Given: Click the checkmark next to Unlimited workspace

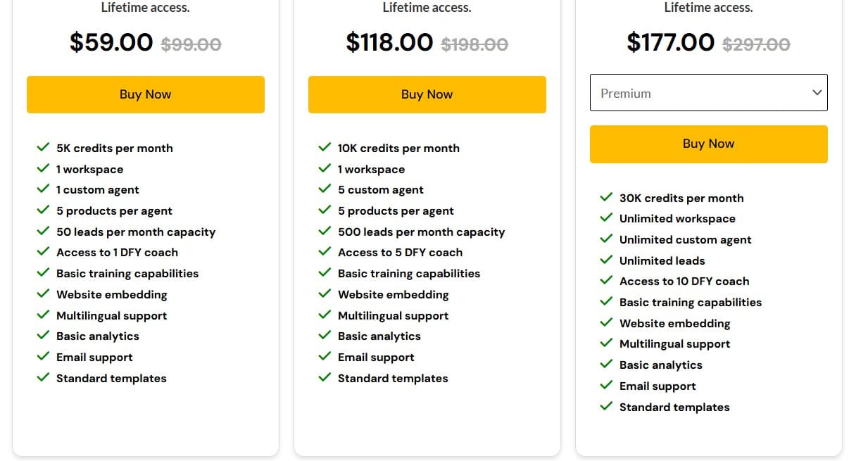Looking at the screenshot, I should pos(607,218).
